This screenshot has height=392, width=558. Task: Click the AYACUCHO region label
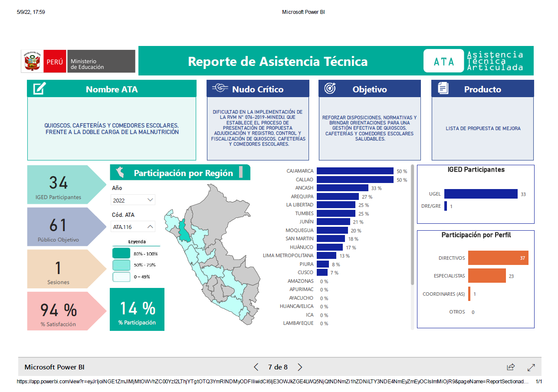tap(301, 298)
